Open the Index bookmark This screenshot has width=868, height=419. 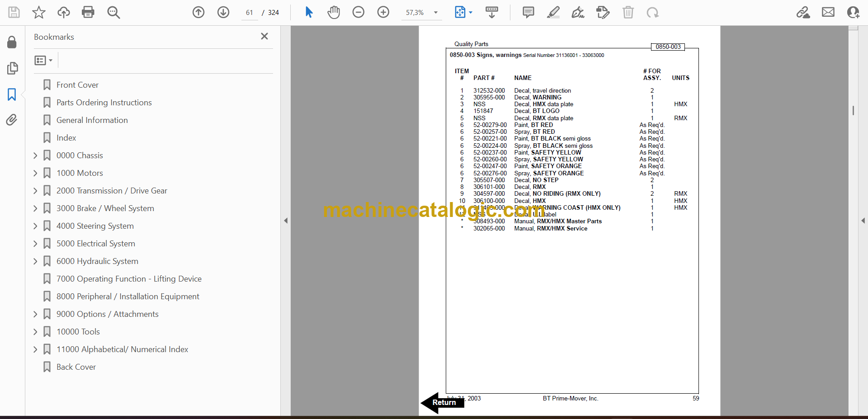tap(66, 138)
